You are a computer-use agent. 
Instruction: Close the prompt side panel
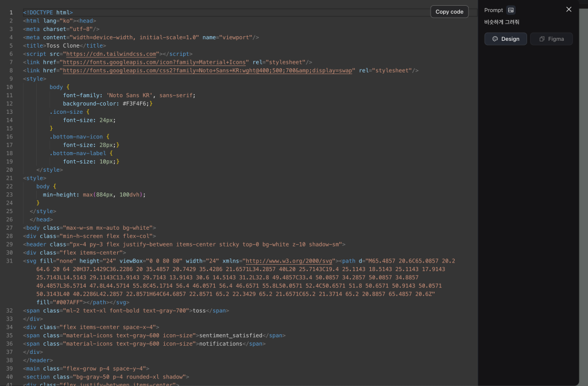pos(568,9)
